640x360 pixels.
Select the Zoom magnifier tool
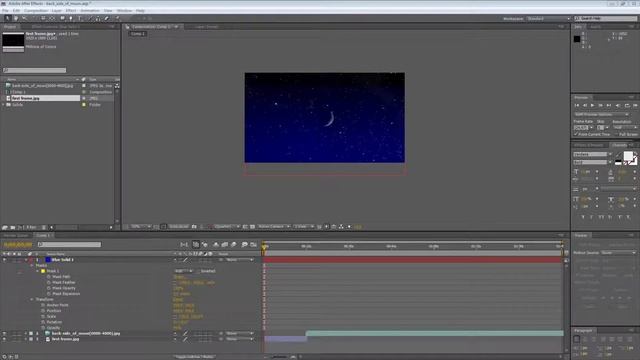point(24,18)
